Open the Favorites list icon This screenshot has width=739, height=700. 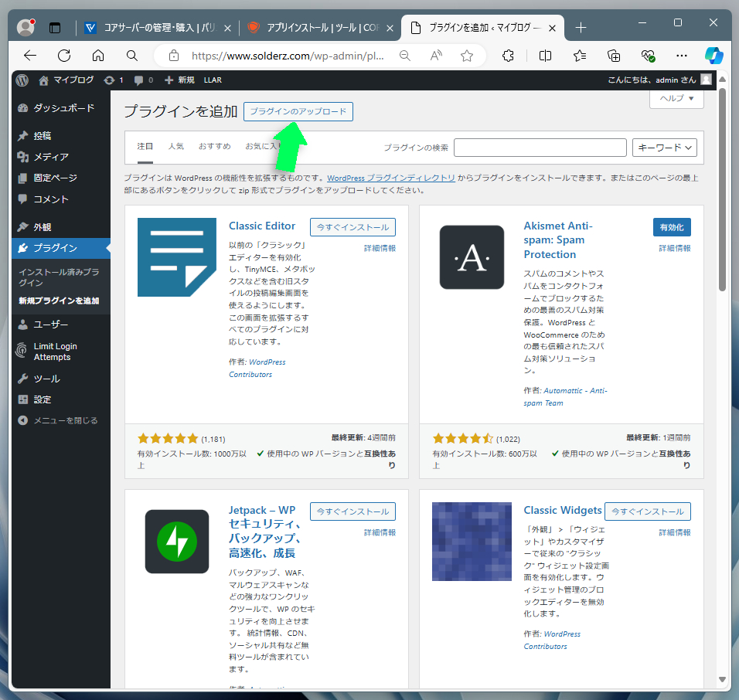click(580, 56)
